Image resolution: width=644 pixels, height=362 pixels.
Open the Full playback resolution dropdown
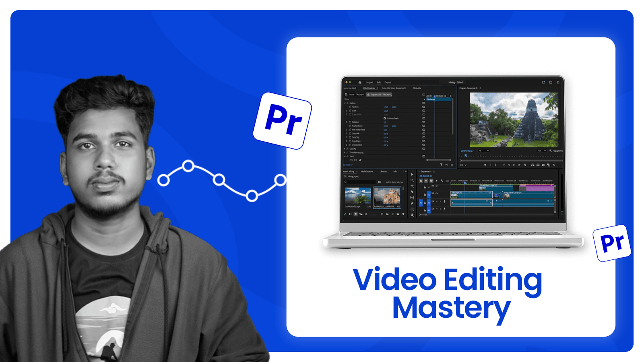(542, 150)
